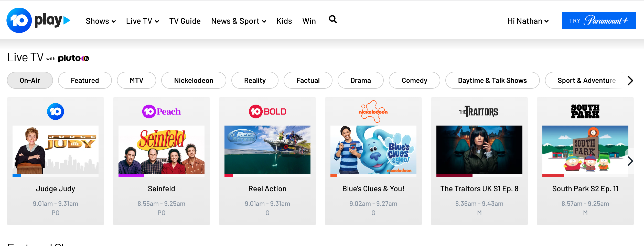The image size is (644, 246).
Task: Select the Reality filter chip
Action: click(255, 80)
